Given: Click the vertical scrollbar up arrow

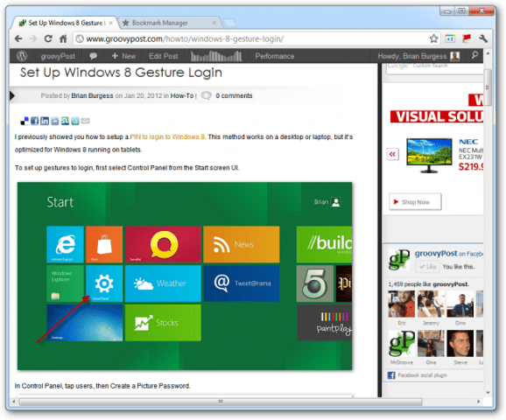Looking at the screenshot, I should click(488, 52).
